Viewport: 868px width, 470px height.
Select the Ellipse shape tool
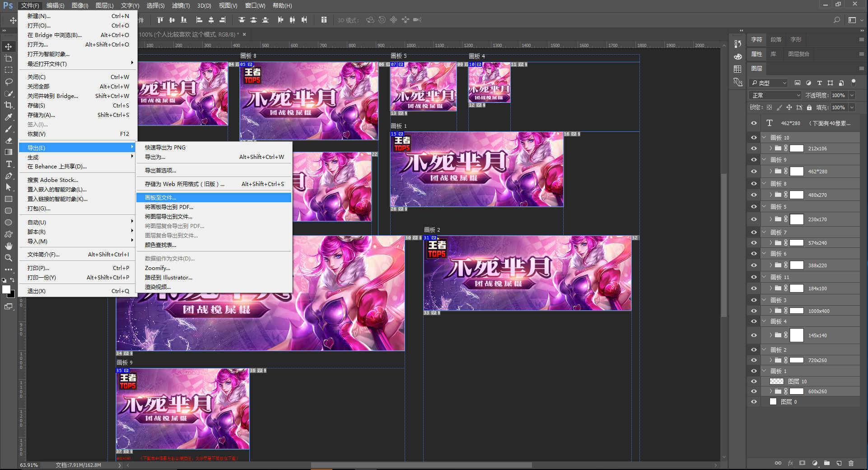tap(9, 223)
